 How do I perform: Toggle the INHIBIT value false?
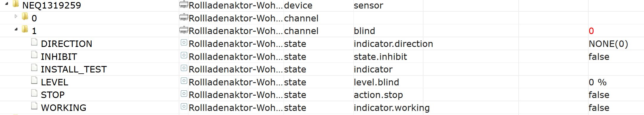point(599,57)
